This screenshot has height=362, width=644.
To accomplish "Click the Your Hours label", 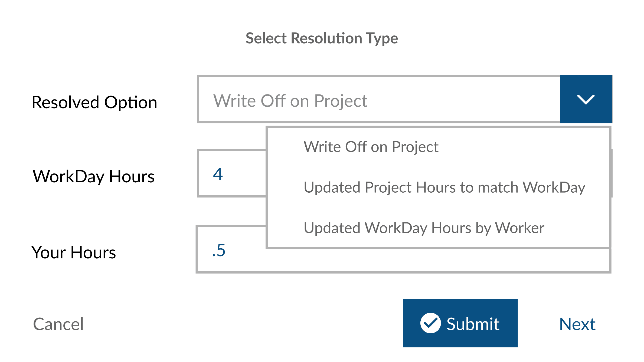I will [x=73, y=252].
